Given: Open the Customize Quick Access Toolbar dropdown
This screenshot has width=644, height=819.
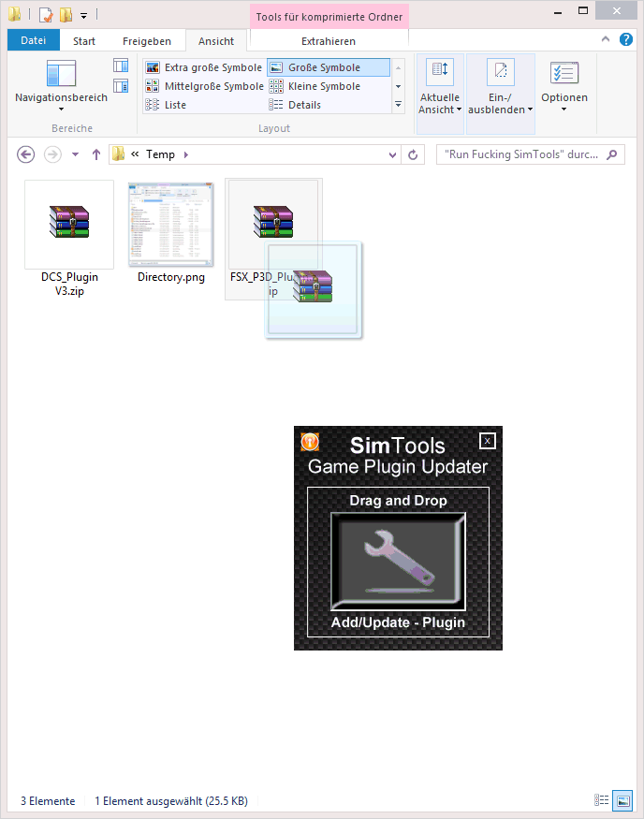Looking at the screenshot, I should click(83, 15).
